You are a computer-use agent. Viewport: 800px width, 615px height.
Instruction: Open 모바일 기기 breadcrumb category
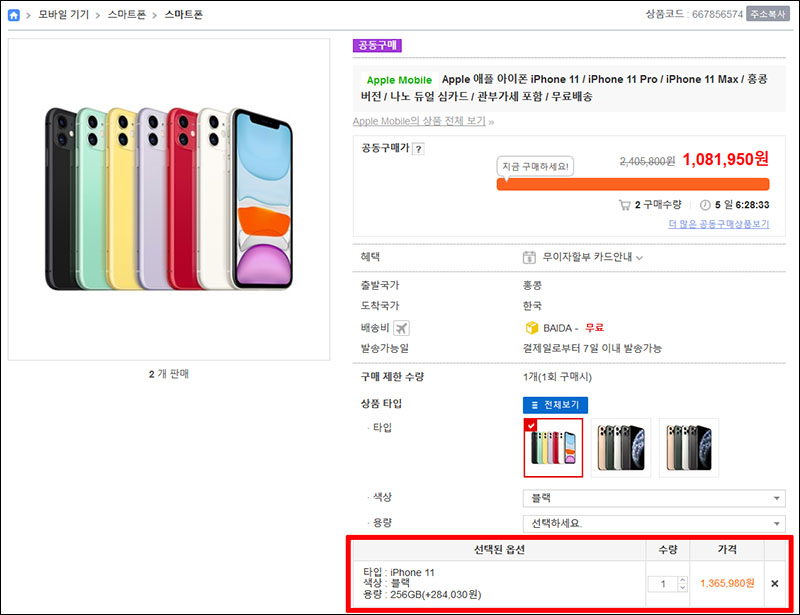coord(64,15)
